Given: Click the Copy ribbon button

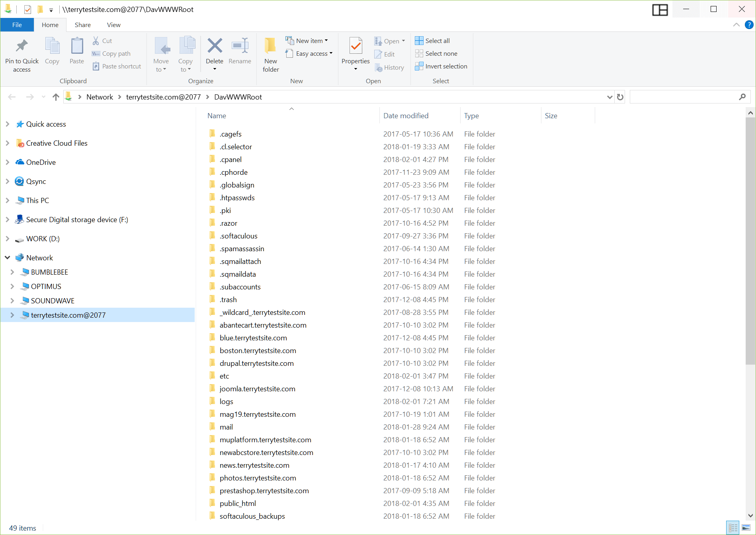Looking at the screenshot, I should click(52, 51).
